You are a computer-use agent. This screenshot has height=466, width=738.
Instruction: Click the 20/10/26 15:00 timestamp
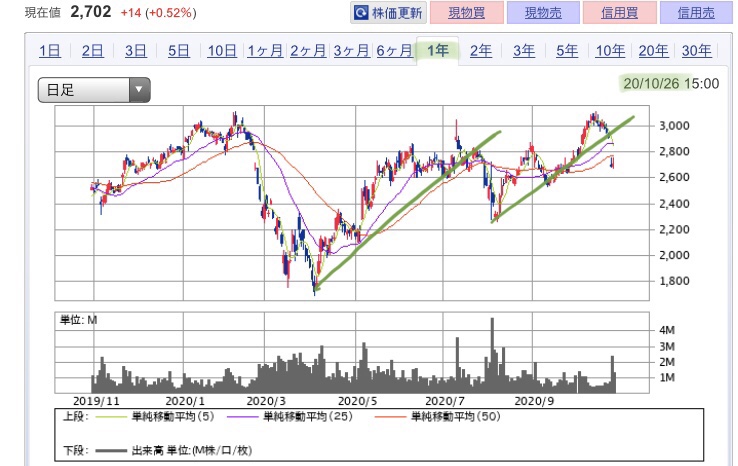pyautogui.click(x=671, y=84)
